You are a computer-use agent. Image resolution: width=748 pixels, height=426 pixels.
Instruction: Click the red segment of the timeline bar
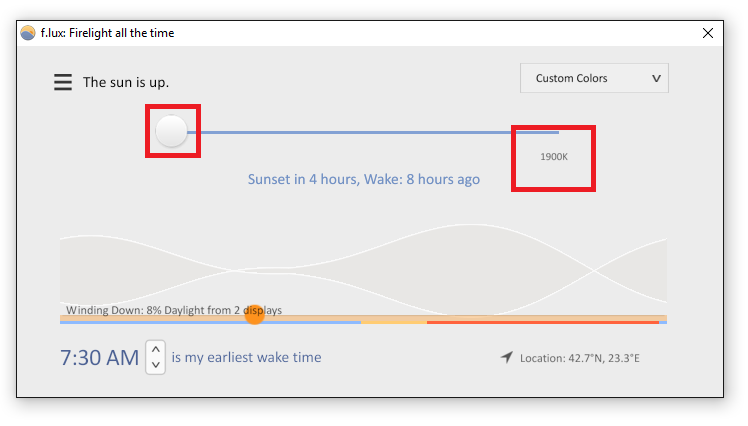click(x=543, y=322)
